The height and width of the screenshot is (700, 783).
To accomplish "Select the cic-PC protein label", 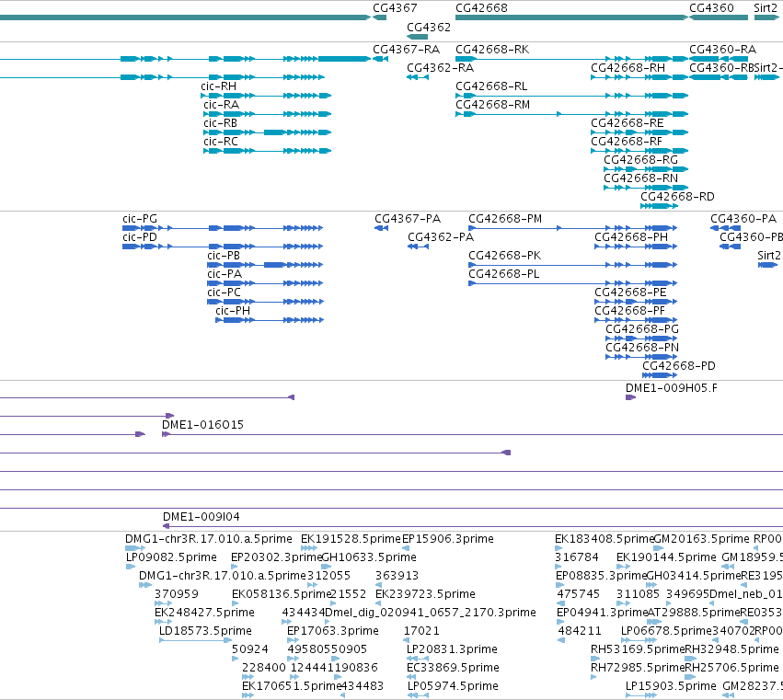I will 225,293.
